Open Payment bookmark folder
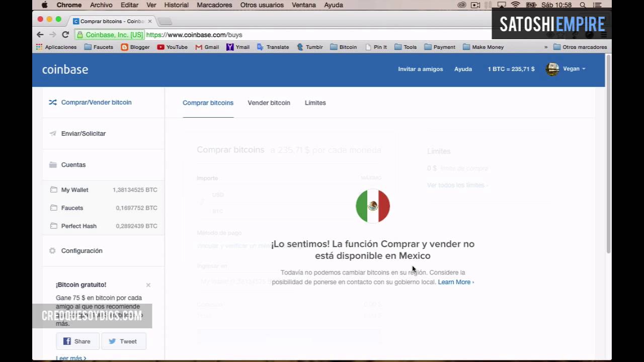Image resolution: width=644 pixels, height=362 pixels. (x=440, y=47)
